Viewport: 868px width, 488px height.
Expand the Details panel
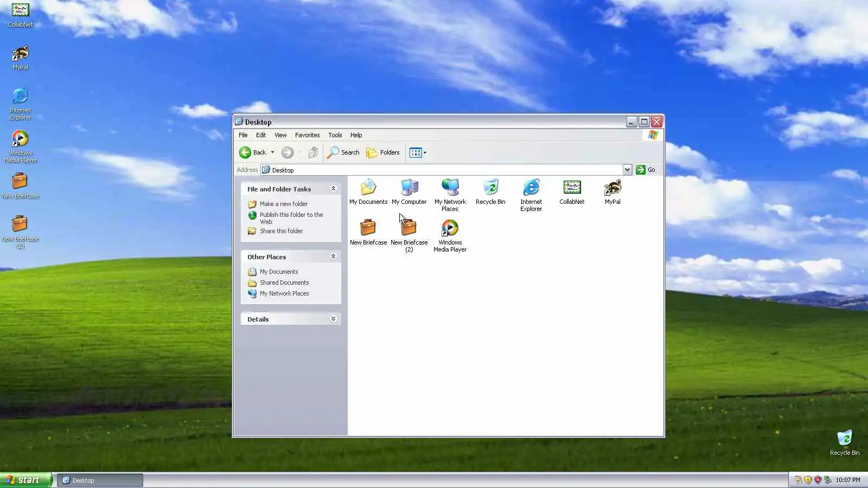coord(333,319)
